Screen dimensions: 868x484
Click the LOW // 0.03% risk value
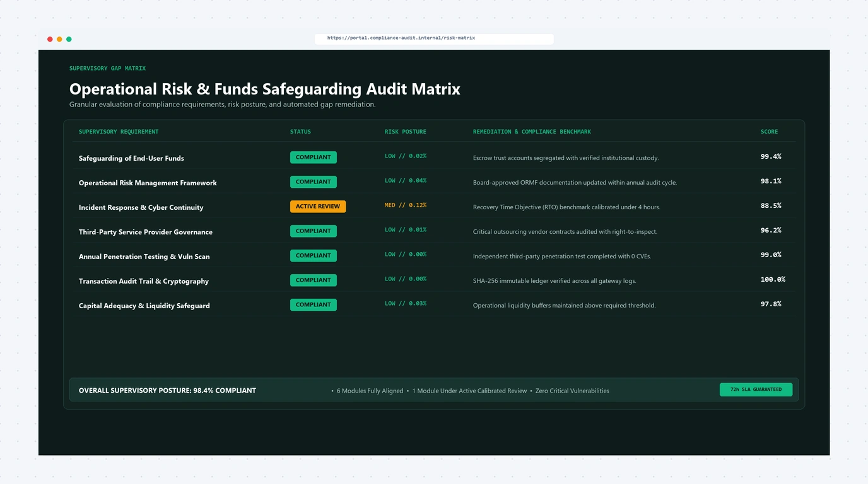406,304
